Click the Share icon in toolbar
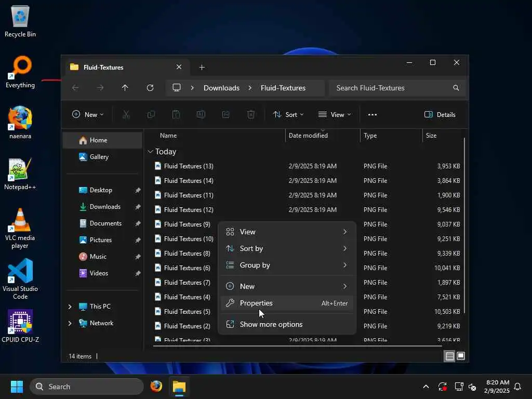 point(225,115)
